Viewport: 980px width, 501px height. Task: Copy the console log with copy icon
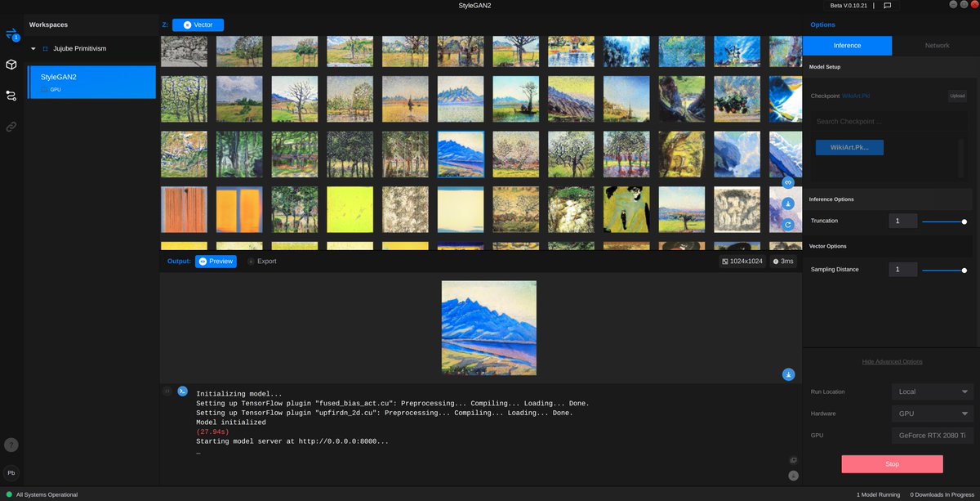(793, 460)
